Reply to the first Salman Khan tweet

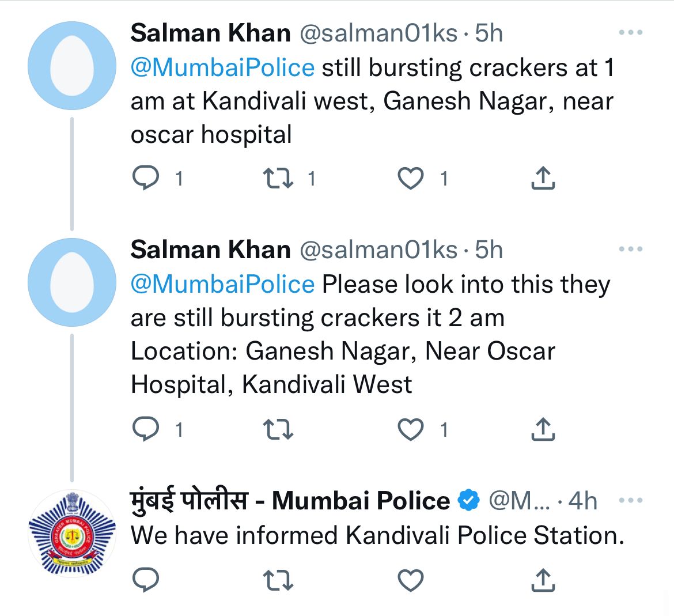tap(146, 178)
